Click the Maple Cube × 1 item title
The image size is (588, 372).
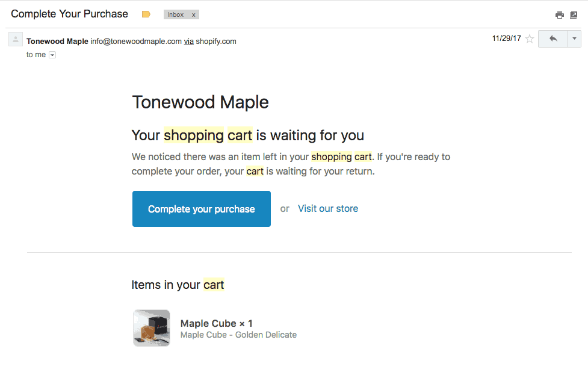click(216, 324)
